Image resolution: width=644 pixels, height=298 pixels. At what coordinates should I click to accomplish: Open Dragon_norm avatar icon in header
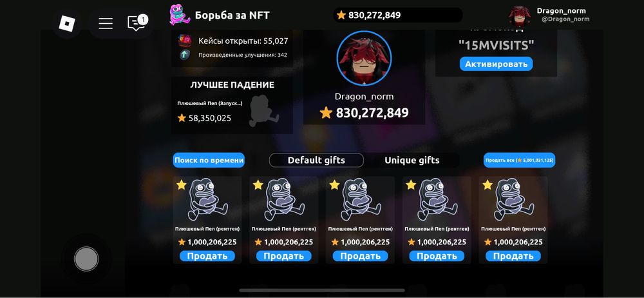pyautogui.click(x=520, y=16)
